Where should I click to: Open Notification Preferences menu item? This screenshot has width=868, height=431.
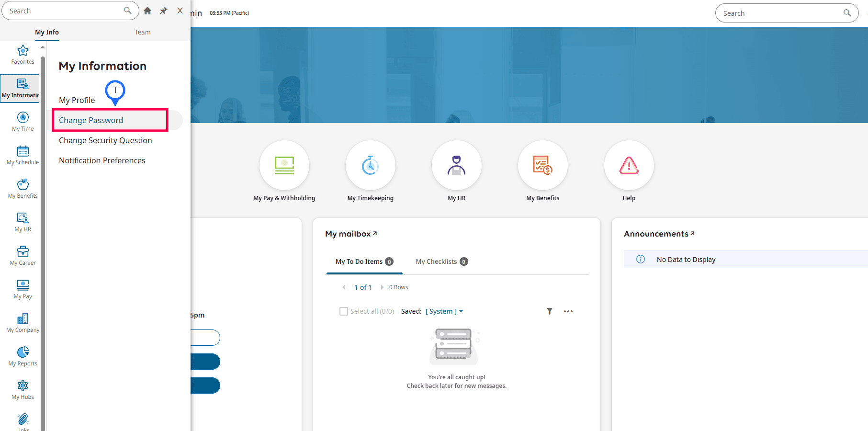tap(102, 160)
